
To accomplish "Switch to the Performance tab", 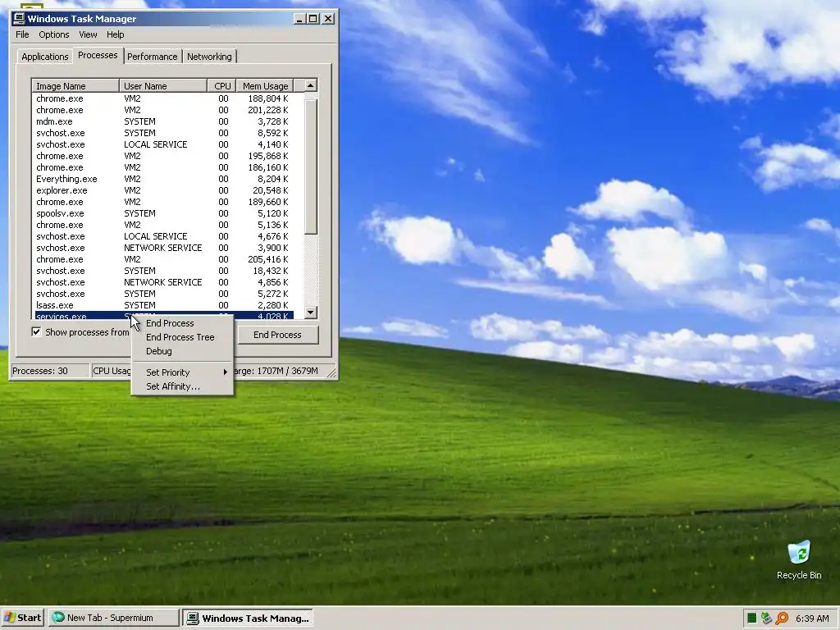I will (152, 57).
